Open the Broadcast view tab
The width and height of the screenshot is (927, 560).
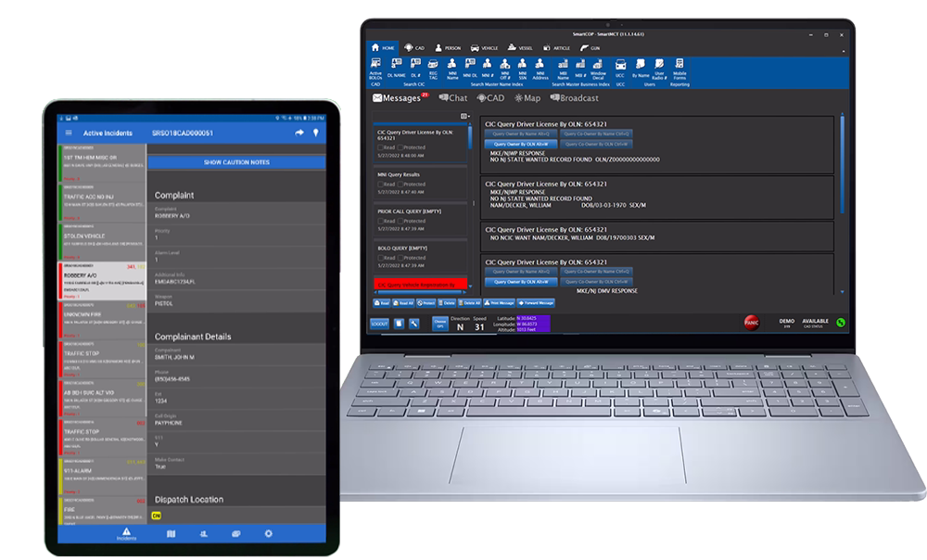tap(574, 98)
